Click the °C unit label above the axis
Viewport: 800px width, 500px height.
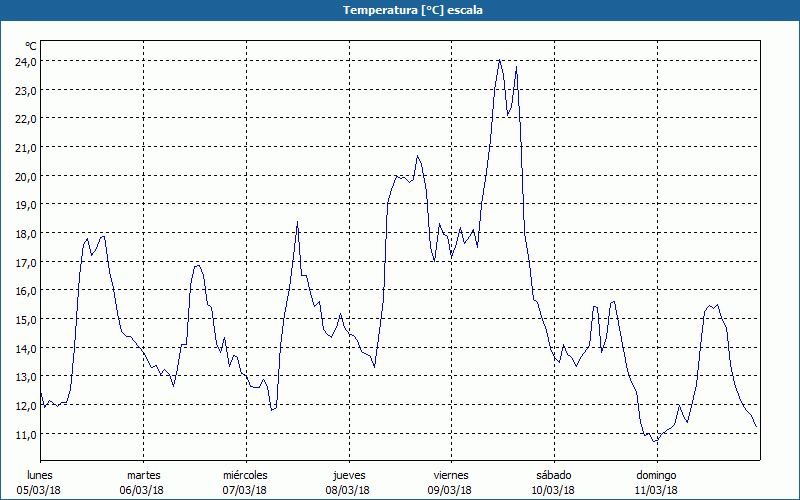[x=31, y=46]
